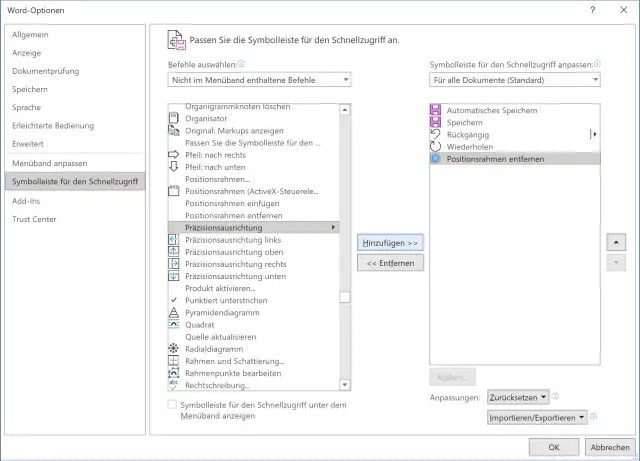This screenshot has height=461, width=640.
Task: Open the Menüband anpassen section
Action: point(50,163)
